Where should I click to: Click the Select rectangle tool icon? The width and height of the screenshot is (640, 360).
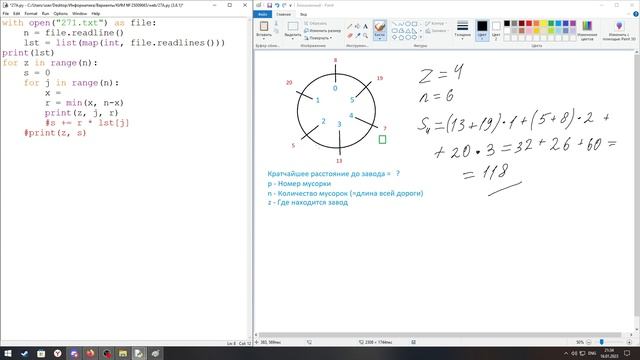tap(293, 27)
